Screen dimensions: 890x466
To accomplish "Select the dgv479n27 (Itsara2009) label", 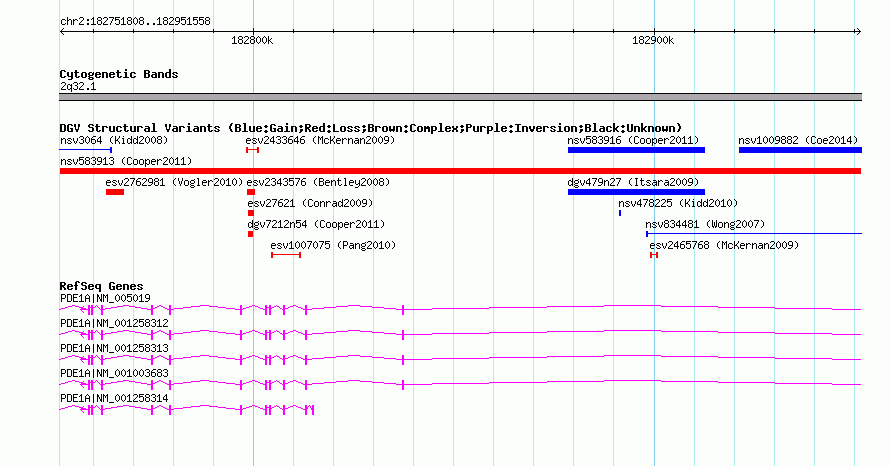I will 633,182.
